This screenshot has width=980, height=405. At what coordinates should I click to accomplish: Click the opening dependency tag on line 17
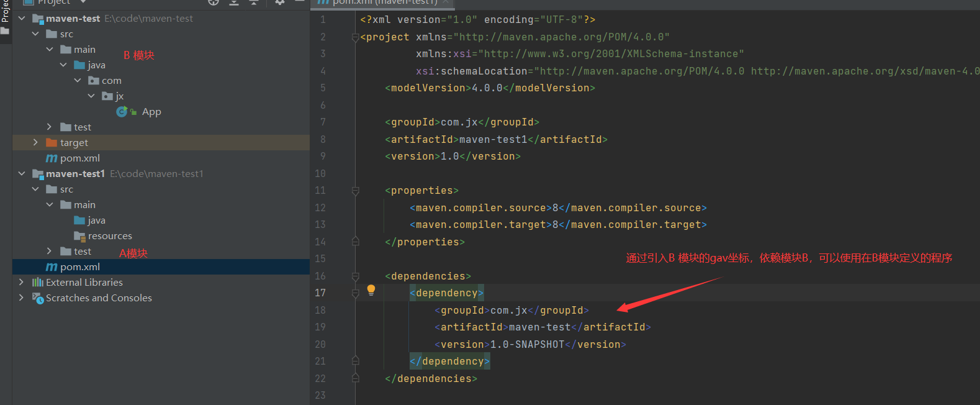coord(447,293)
